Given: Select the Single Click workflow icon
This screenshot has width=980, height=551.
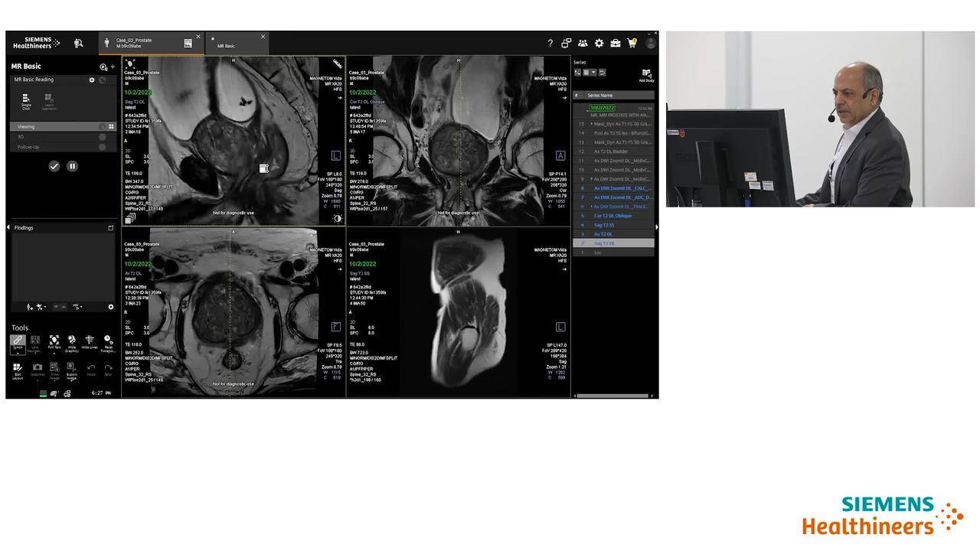Looking at the screenshot, I should point(26,102).
